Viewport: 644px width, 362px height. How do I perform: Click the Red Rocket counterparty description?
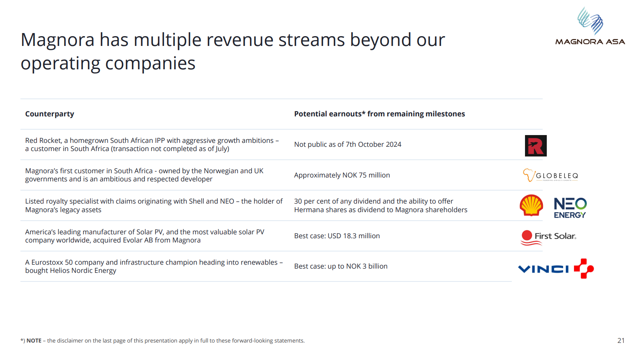152,144
